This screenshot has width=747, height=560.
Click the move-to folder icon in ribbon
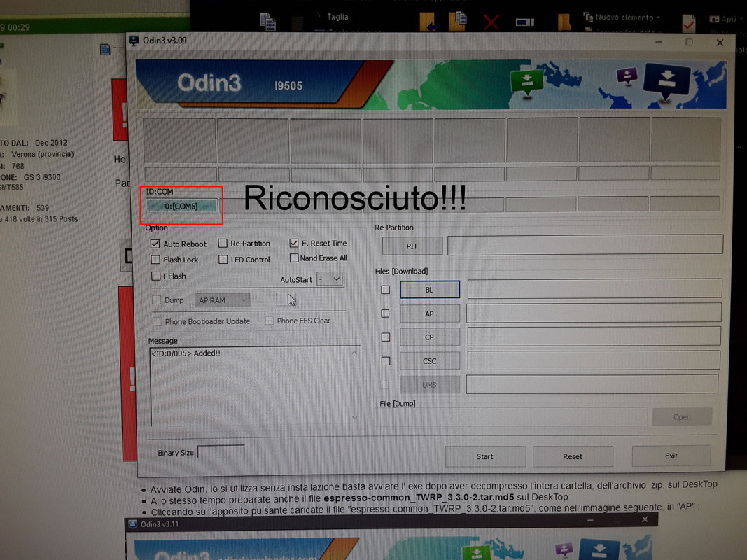pyautogui.click(x=427, y=22)
